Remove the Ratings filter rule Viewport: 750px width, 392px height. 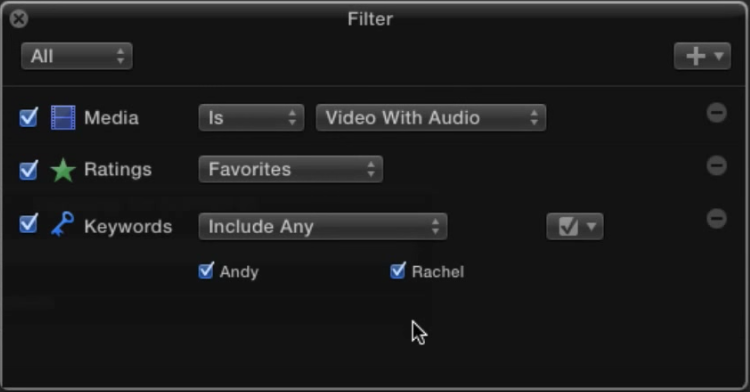pyautogui.click(x=717, y=166)
